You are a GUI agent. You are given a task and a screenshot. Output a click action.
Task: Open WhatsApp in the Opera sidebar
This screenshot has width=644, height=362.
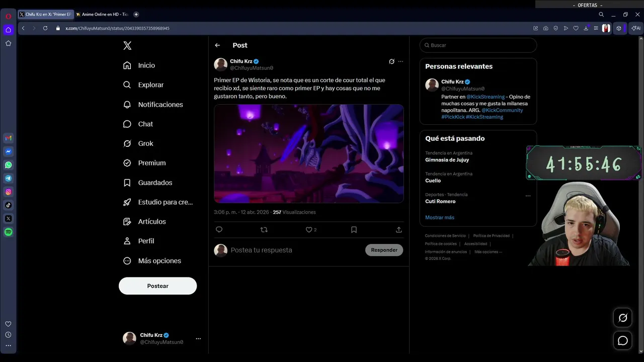click(9, 165)
